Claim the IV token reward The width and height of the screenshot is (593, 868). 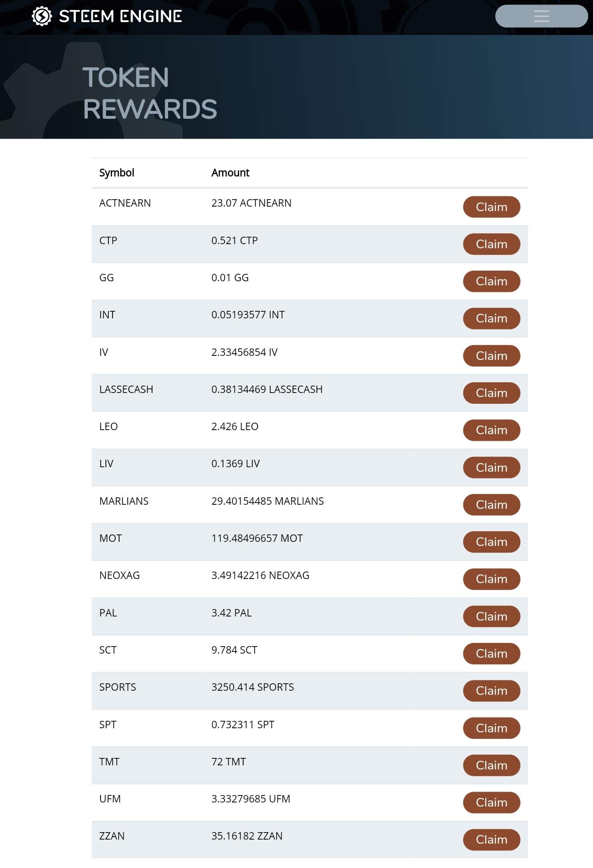pyautogui.click(x=491, y=356)
